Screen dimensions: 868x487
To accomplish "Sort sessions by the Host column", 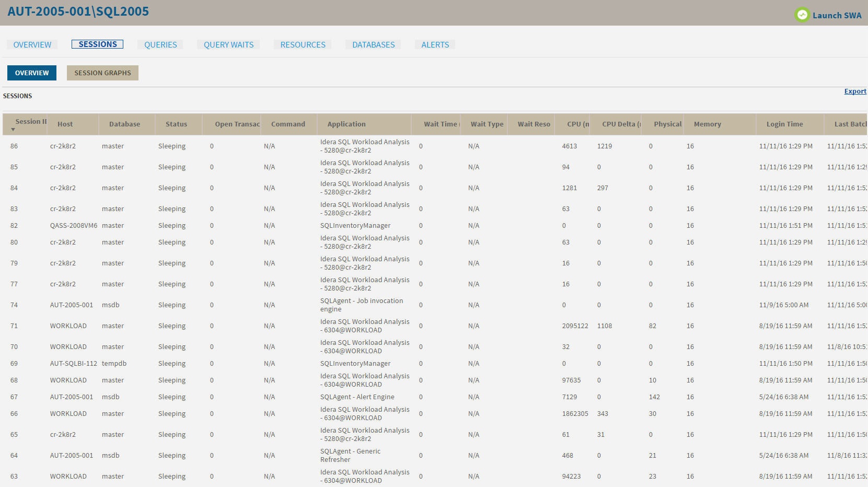I will pos(65,124).
